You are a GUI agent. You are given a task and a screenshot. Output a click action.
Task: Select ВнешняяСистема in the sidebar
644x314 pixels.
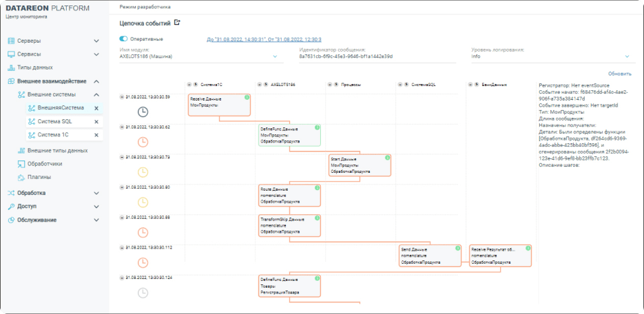point(61,108)
